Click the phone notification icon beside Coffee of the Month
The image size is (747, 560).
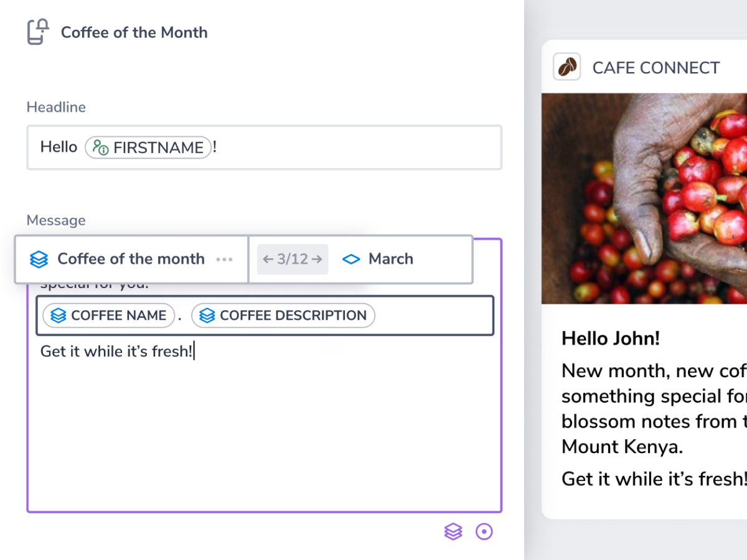click(38, 32)
